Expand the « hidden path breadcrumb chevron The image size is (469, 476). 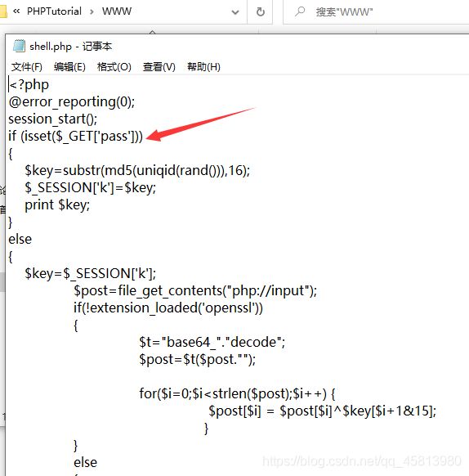point(16,11)
